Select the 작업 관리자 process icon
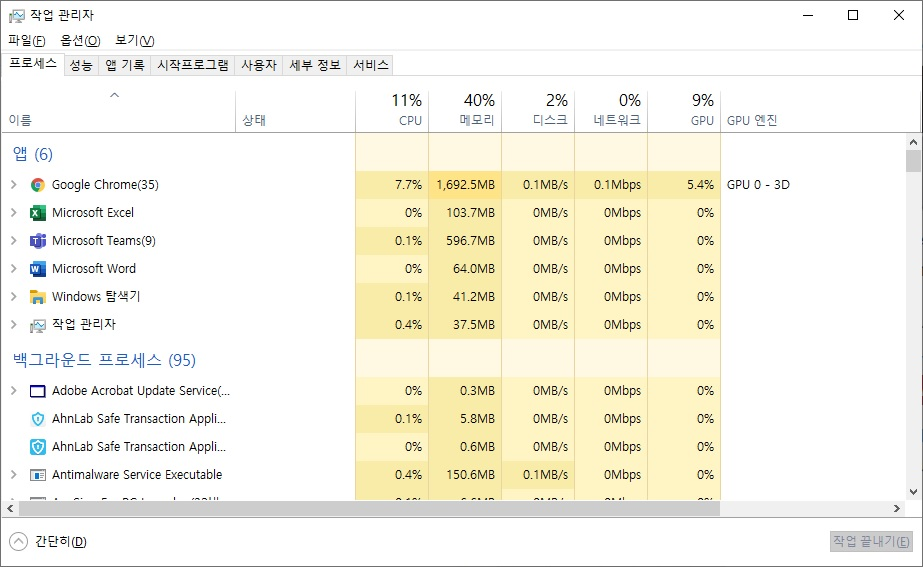Image resolution: width=923 pixels, height=567 pixels. 38,325
